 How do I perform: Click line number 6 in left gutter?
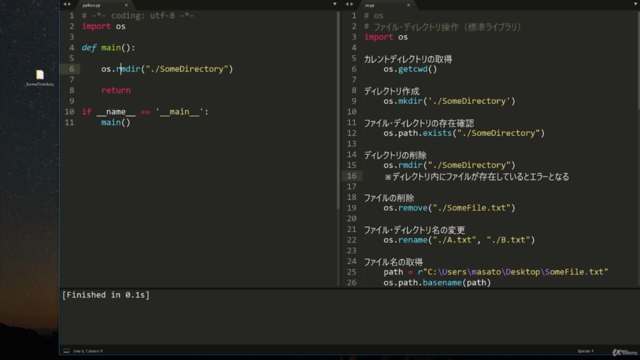[71, 69]
